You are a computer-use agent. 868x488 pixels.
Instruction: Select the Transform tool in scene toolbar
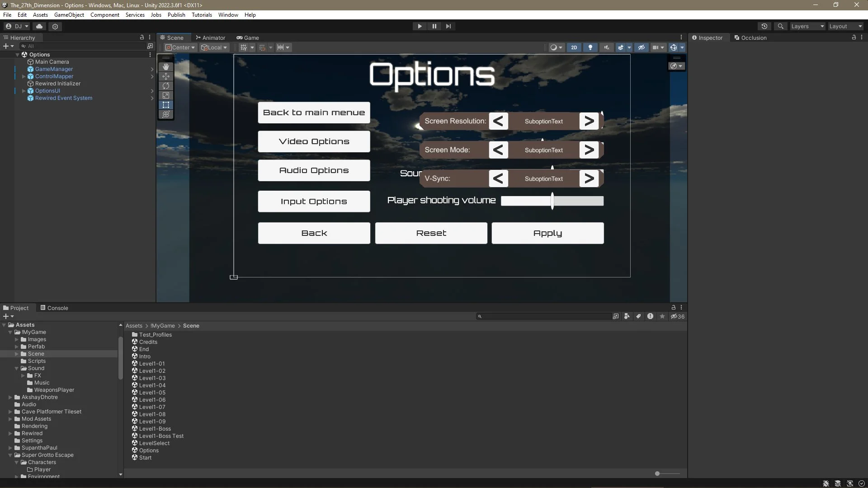pos(166,114)
